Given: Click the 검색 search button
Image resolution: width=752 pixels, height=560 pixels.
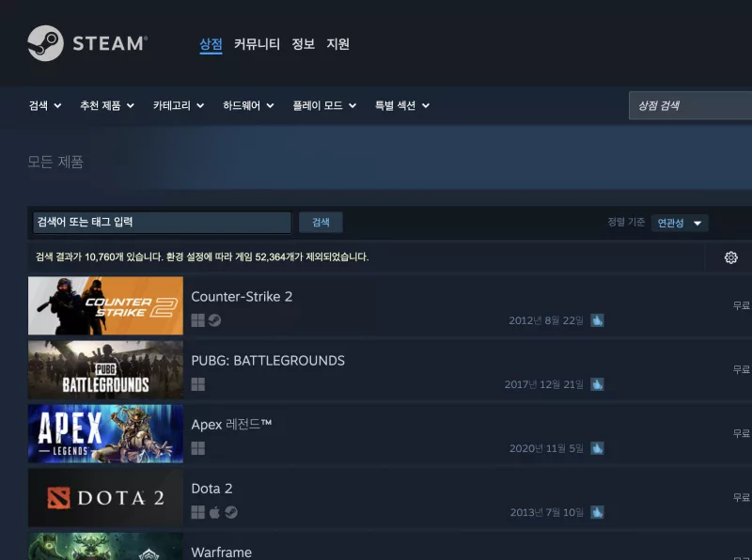Looking at the screenshot, I should pyautogui.click(x=321, y=222).
